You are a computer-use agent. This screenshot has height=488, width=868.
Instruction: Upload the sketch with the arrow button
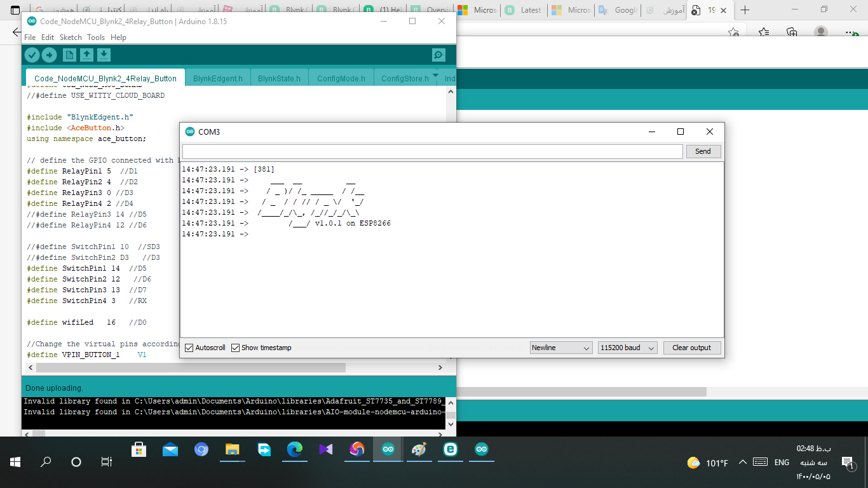[x=50, y=55]
